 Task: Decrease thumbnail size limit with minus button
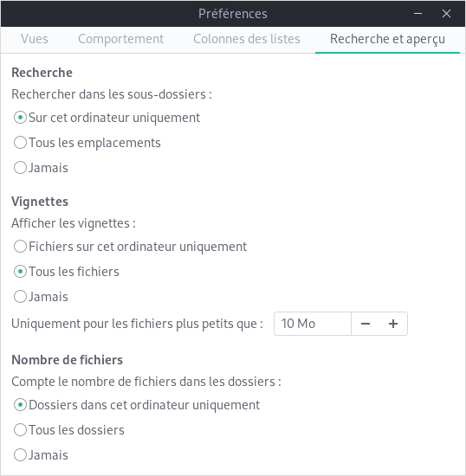[366, 324]
